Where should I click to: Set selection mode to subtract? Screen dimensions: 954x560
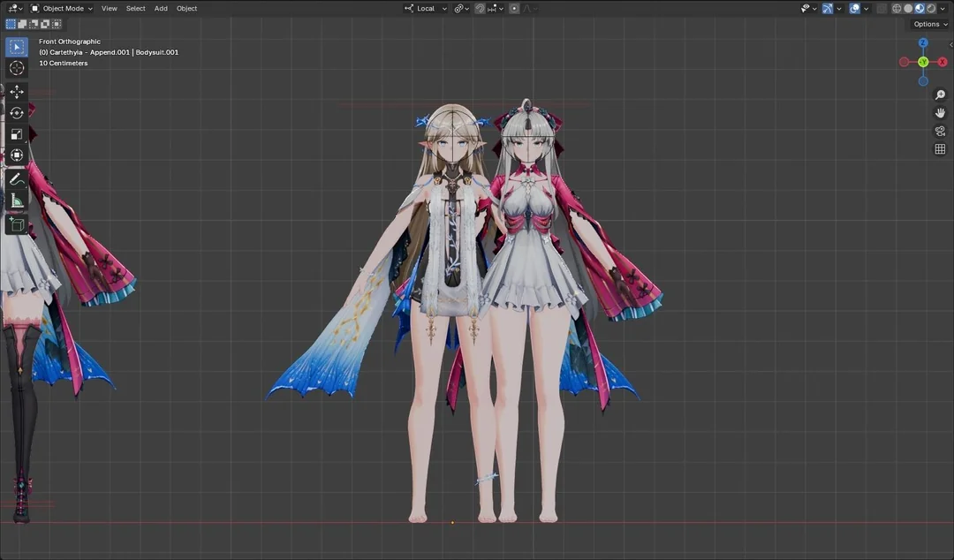pyautogui.click(x=34, y=25)
